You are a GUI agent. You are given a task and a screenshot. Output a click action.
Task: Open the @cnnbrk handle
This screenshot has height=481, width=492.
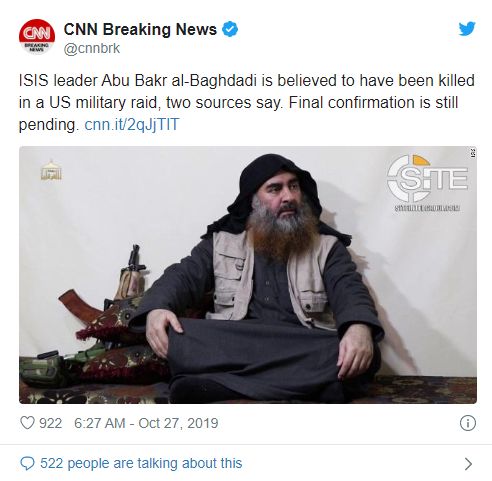pyautogui.click(x=92, y=49)
